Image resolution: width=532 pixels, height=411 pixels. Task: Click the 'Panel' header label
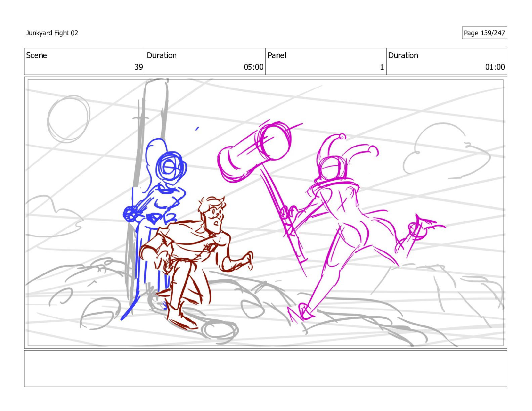tap(277, 55)
